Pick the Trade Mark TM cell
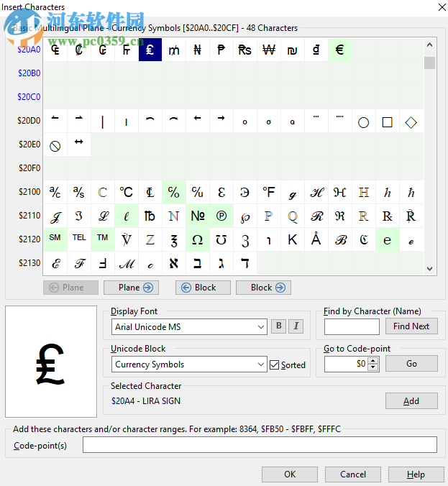 (103, 239)
